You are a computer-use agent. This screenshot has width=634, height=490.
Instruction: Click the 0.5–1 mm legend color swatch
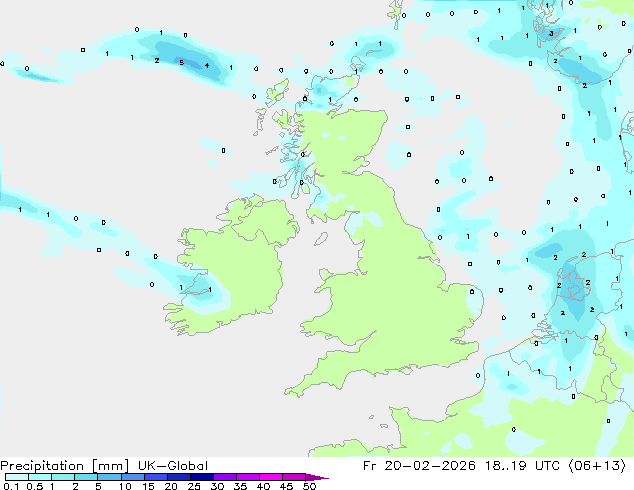40,477
